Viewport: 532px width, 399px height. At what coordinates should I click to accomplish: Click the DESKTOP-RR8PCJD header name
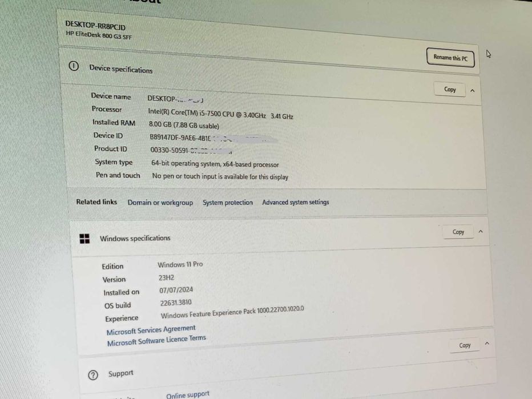tap(95, 25)
